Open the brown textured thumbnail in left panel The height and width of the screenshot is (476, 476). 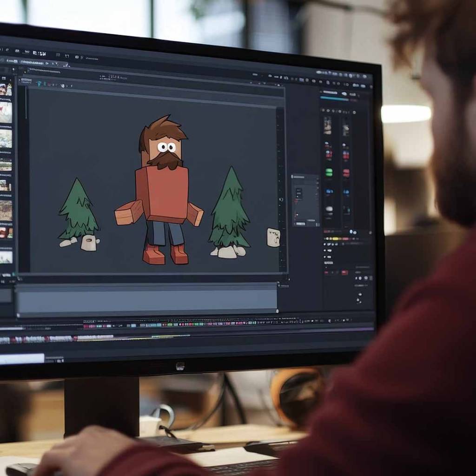(x=6, y=210)
